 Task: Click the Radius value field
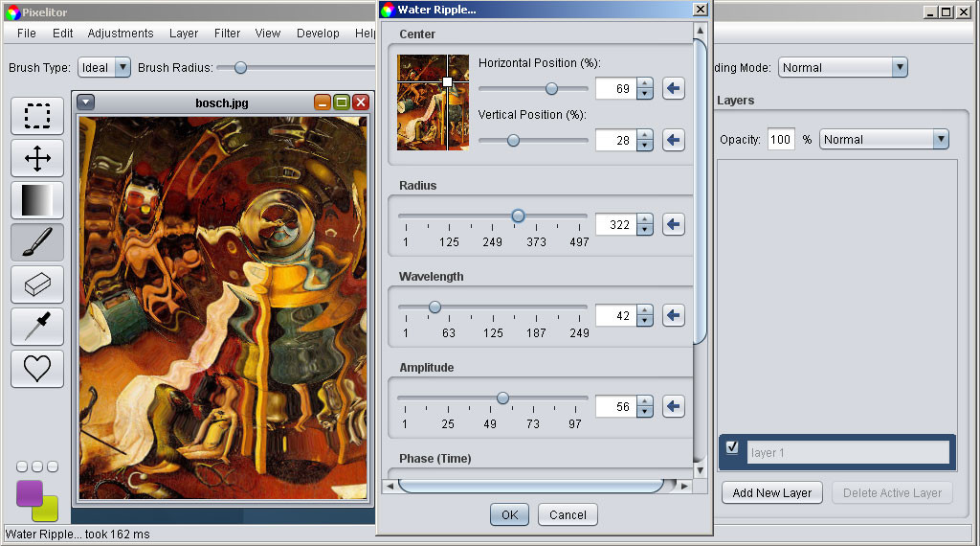(x=616, y=224)
